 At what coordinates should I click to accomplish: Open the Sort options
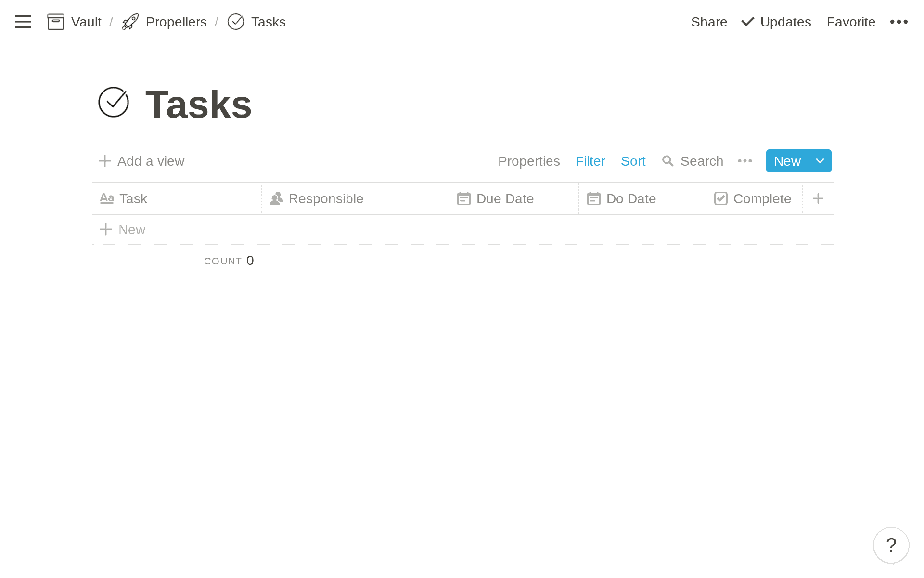[x=633, y=161]
